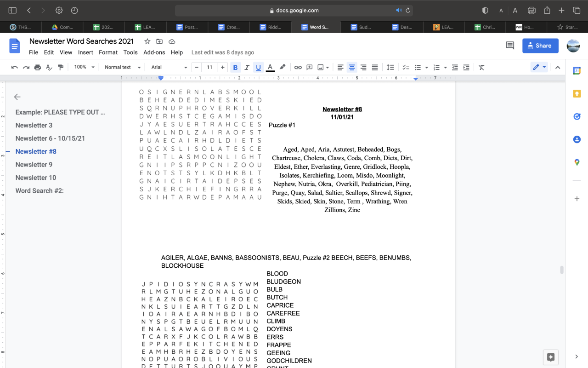Open Google Maps side panel
Image resolution: width=588 pixels, height=368 pixels.
(577, 162)
